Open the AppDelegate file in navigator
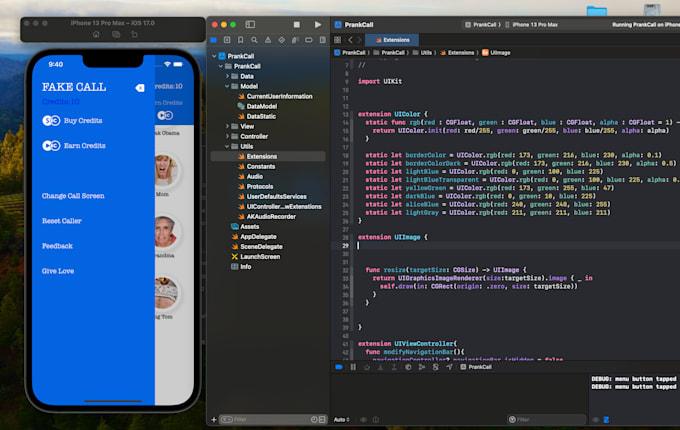The width and height of the screenshot is (680, 430). click(259, 236)
